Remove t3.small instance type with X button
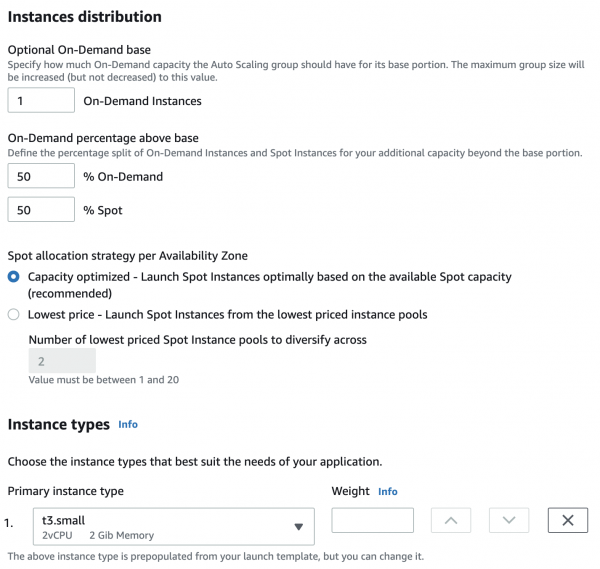The width and height of the screenshot is (600, 569). (567, 521)
